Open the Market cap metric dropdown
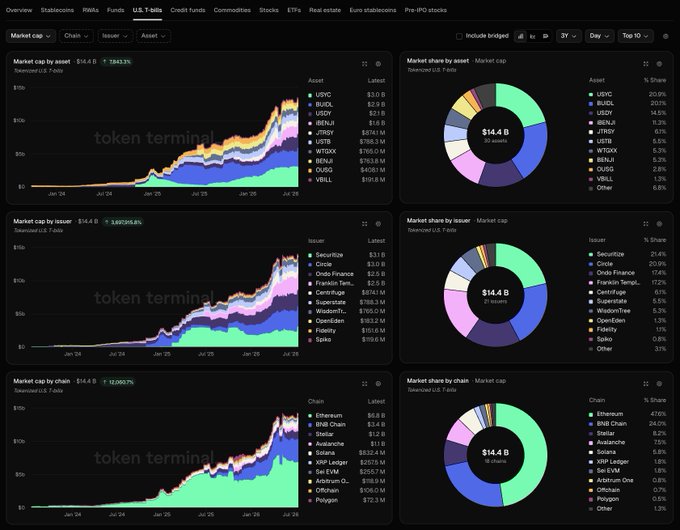This screenshot has height=530, width=680. tap(31, 36)
